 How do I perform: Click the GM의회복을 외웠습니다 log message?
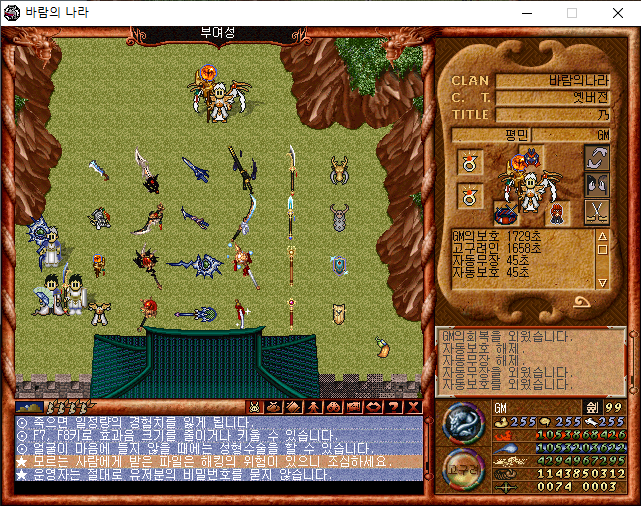[x=508, y=336]
